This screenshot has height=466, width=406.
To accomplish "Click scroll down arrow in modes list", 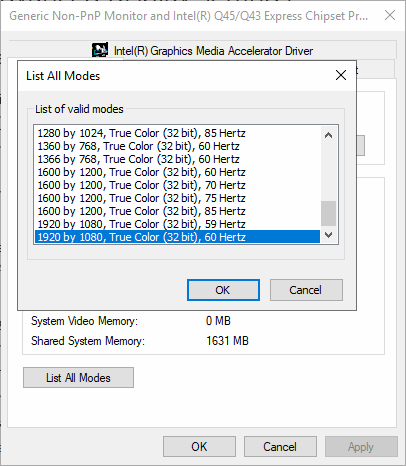I will pyautogui.click(x=328, y=235).
